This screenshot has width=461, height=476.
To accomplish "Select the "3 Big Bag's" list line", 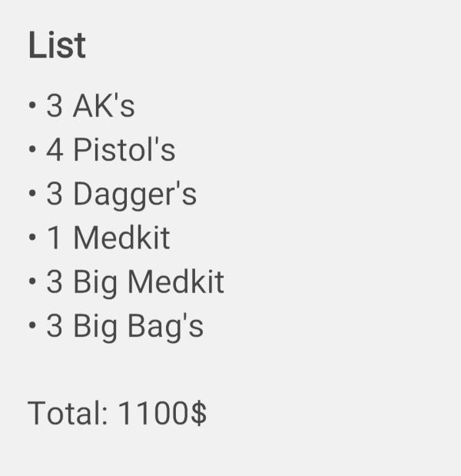I will pyautogui.click(x=124, y=326).
